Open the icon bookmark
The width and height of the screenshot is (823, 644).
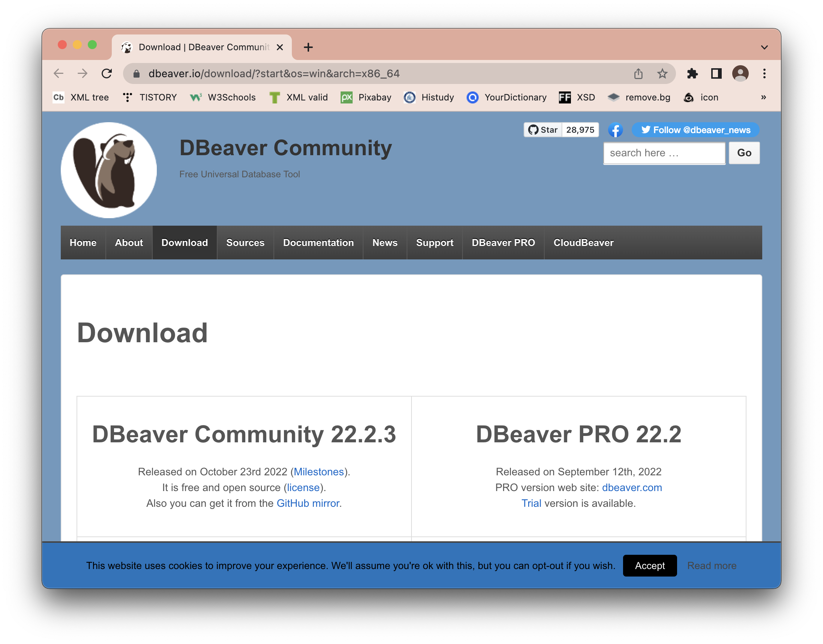[x=701, y=97]
